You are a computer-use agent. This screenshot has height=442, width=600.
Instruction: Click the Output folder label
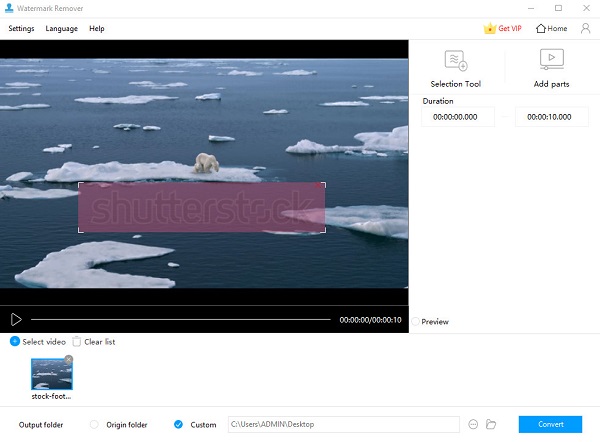tap(41, 424)
